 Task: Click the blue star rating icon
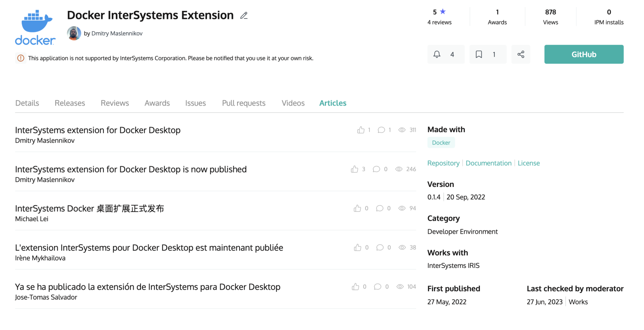443,12
